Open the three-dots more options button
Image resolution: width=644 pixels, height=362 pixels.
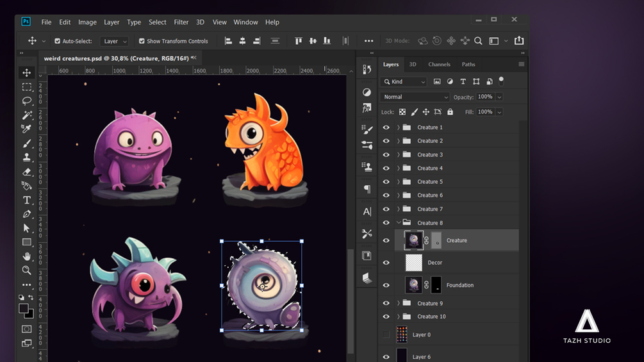tap(368, 41)
